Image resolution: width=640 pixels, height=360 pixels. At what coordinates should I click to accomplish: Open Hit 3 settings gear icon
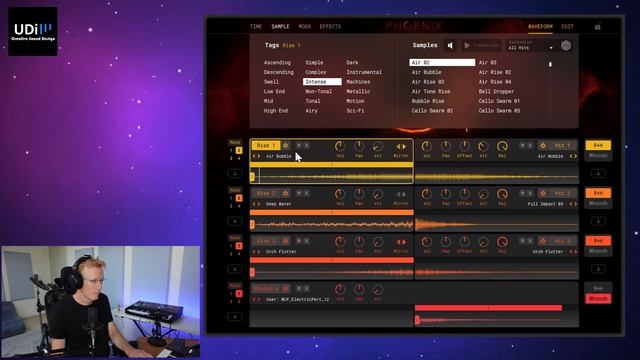tap(543, 241)
